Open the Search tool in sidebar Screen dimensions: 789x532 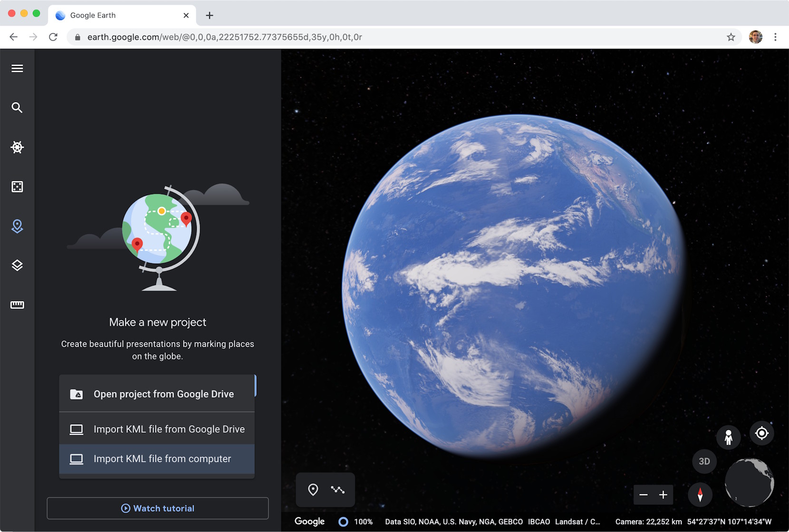17,108
